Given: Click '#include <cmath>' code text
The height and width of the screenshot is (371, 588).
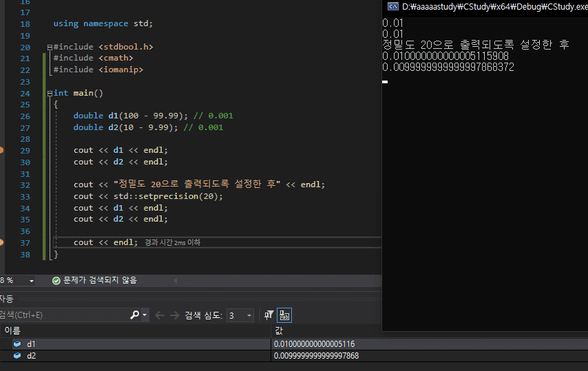Looking at the screenshot, I should point(93,58).
